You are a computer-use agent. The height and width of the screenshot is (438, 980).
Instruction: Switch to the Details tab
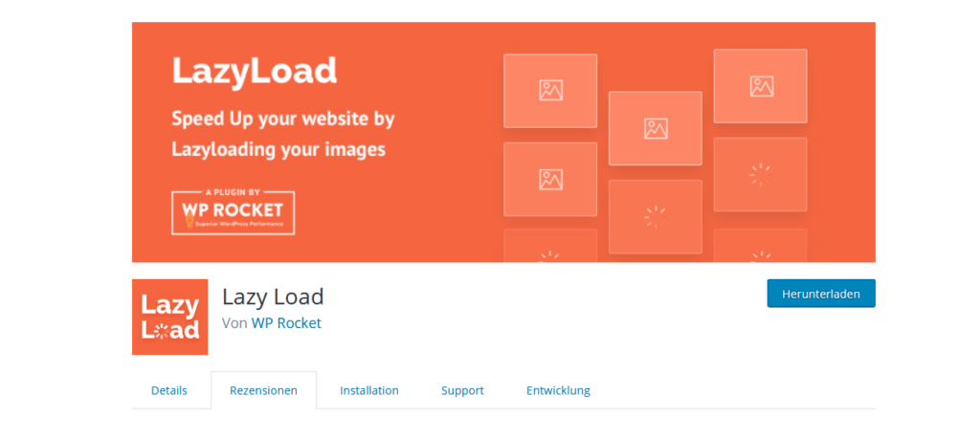(x=168, y=390)
